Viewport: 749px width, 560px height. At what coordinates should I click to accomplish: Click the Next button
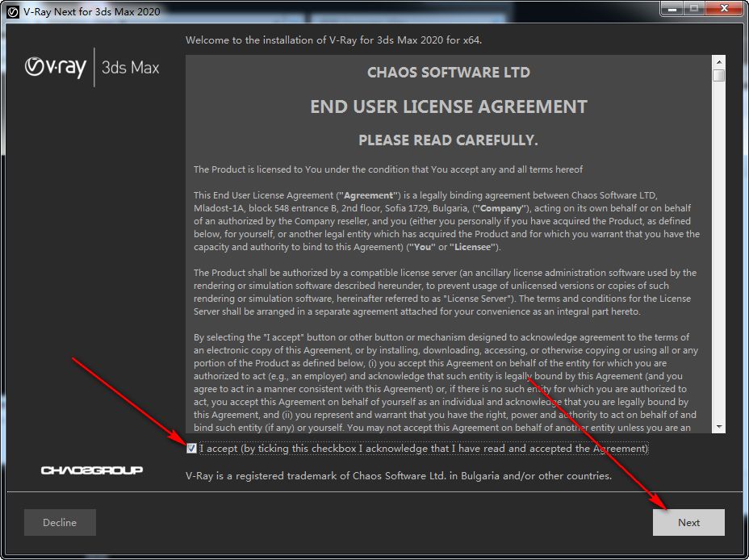click(688, 522)
